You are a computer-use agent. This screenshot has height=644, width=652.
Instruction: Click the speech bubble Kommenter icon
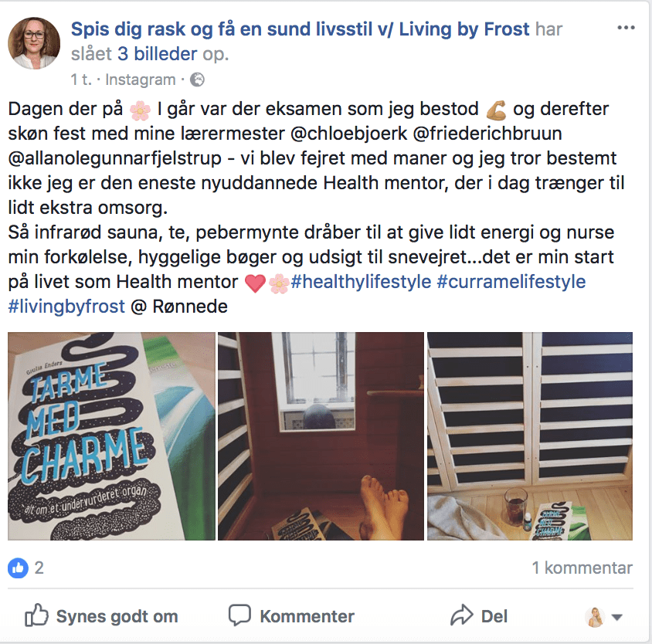(239, 615)
